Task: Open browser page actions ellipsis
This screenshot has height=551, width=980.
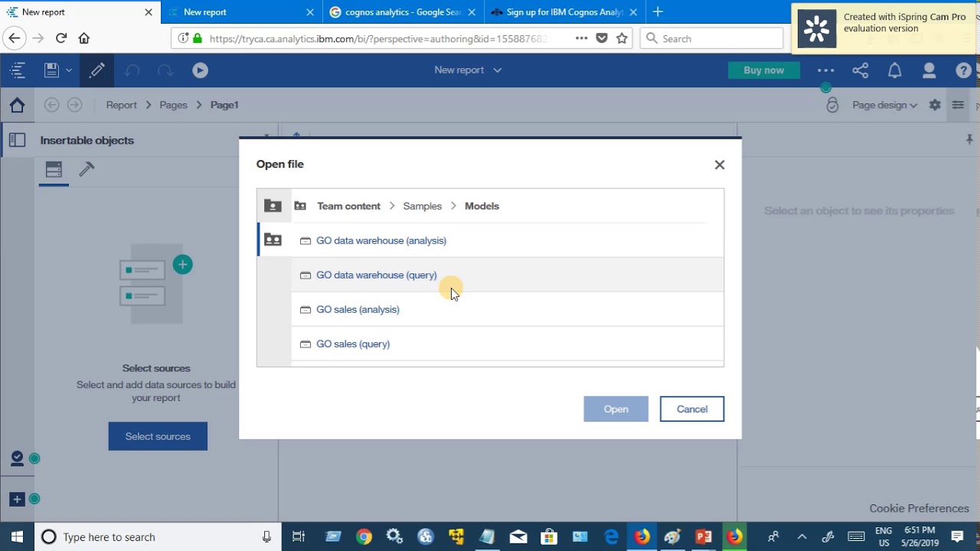Action: tap(581, 38)
